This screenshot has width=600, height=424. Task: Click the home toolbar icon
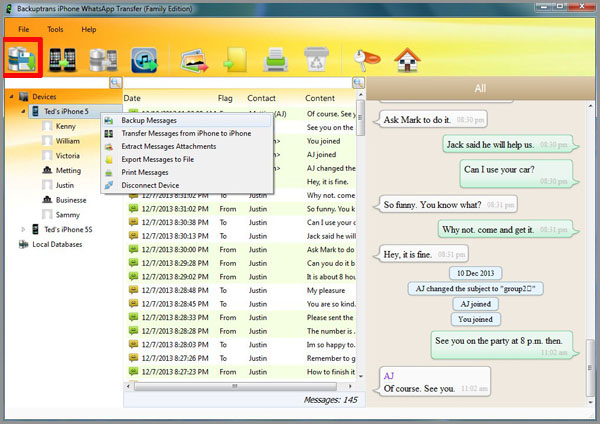tap(408, 60)
